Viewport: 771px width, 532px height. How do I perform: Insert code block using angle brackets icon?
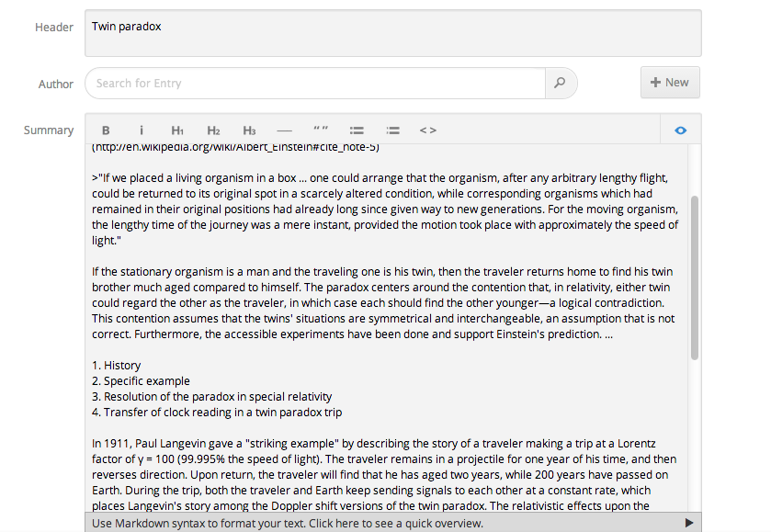point(428,130)
